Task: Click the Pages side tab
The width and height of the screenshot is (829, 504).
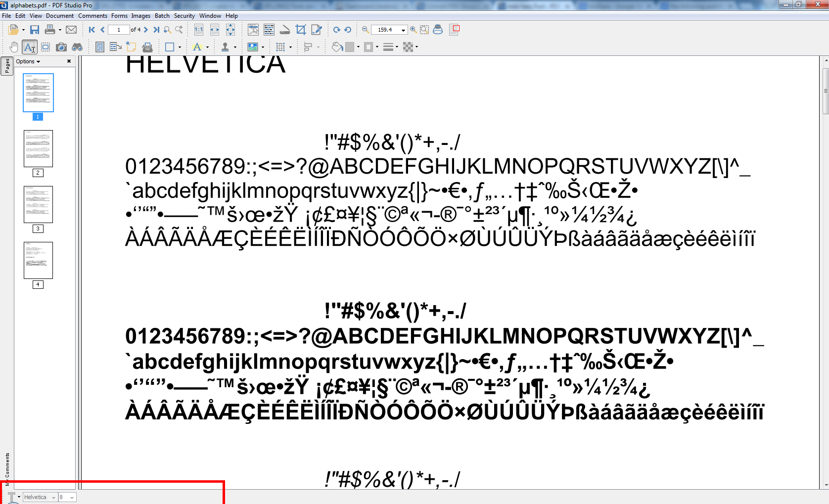Action: point(7,65)
